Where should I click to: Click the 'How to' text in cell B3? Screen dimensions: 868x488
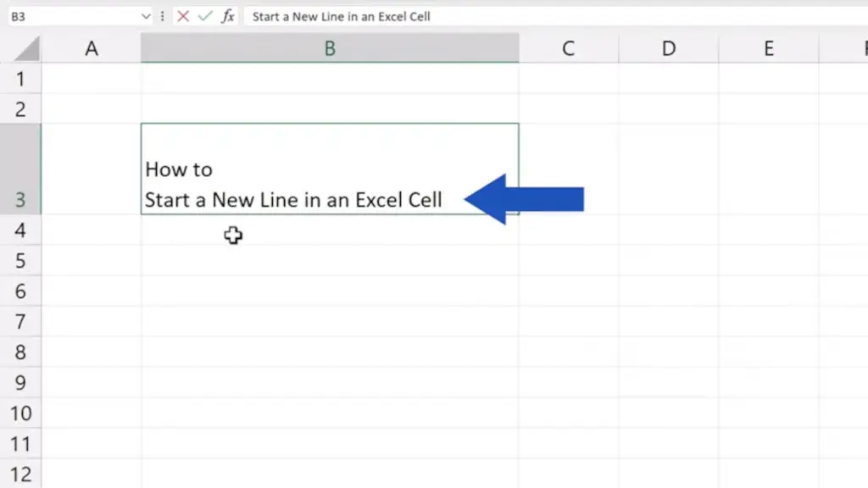pos(179,169)
